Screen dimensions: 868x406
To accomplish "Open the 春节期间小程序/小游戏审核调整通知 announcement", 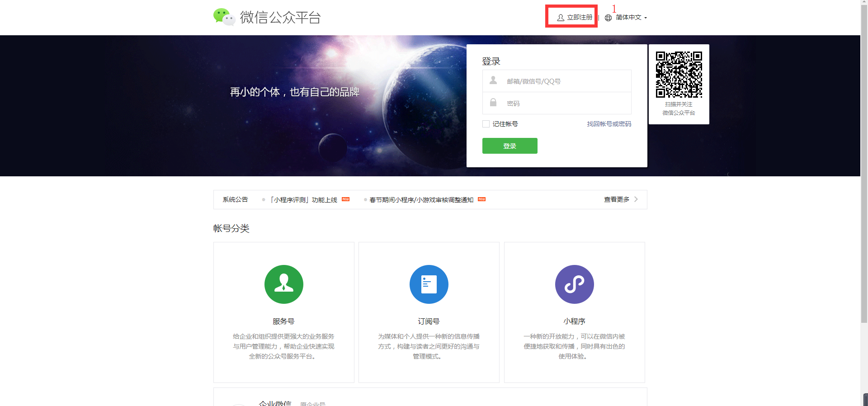I will click(x=421, y=199).
